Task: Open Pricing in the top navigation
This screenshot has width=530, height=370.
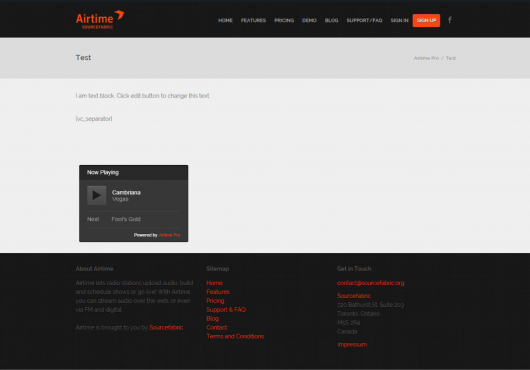Action: pos(284,20)
